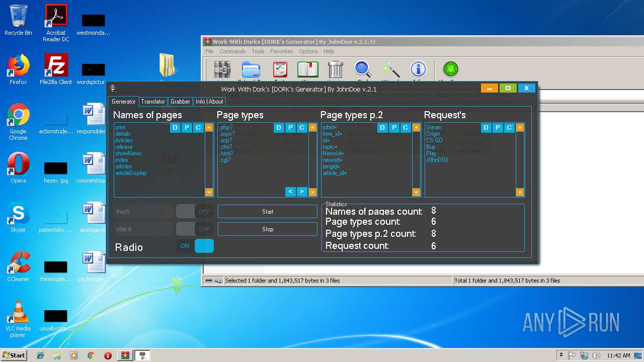Select 'articleDisplay' in Names of pages
The width and height of the screenshot is (644, 362).
click(x=131, y=173)
